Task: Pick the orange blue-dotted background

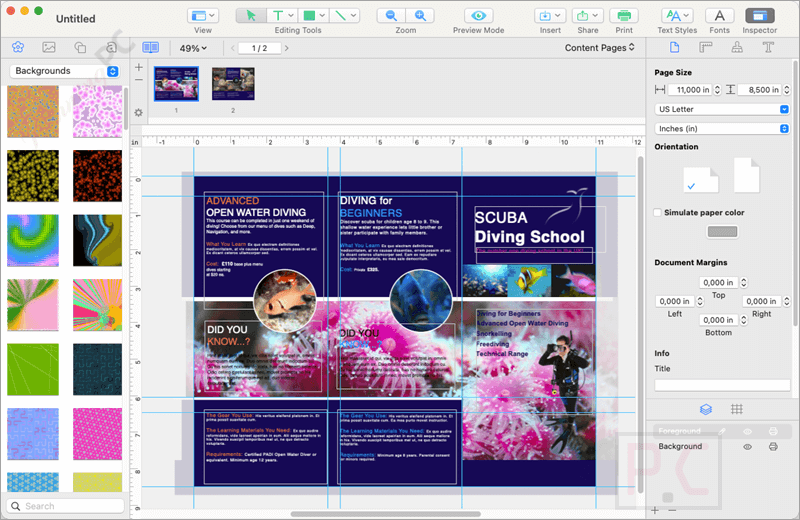Action: 33,111
